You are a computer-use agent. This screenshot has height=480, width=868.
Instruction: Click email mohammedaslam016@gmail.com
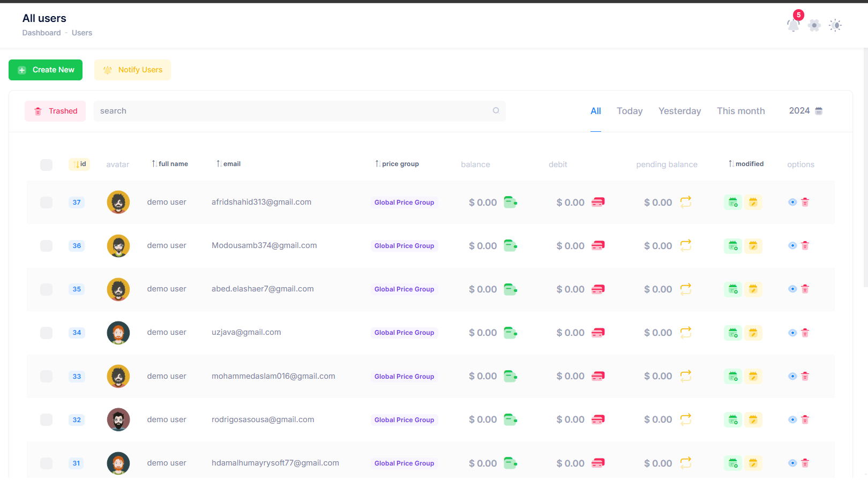click(273, 376)
